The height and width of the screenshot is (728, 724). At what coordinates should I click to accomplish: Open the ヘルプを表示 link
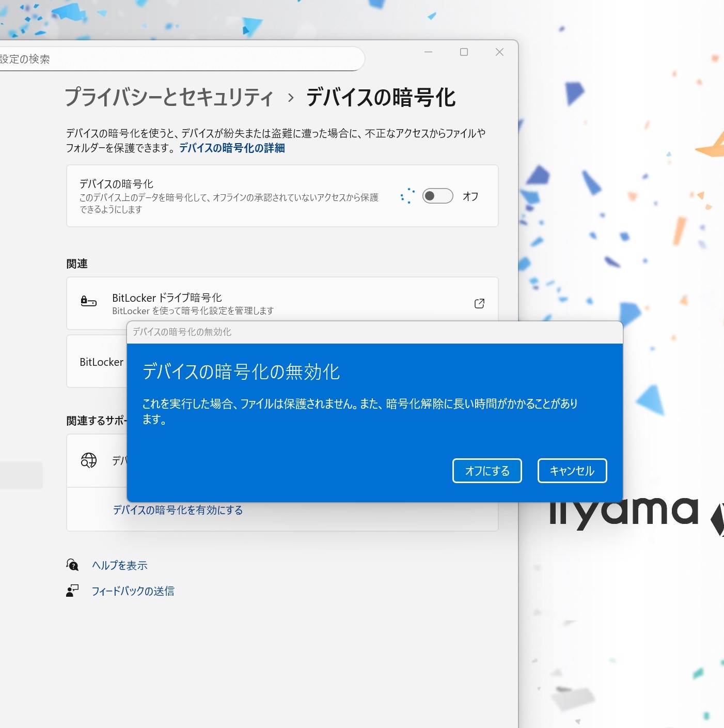click(119, 565)
